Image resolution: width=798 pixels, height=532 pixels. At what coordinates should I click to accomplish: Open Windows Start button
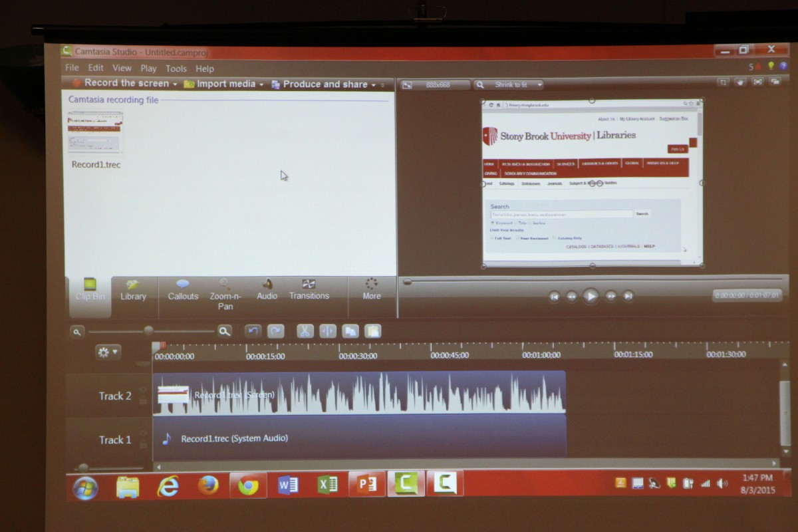coord(85,487)
